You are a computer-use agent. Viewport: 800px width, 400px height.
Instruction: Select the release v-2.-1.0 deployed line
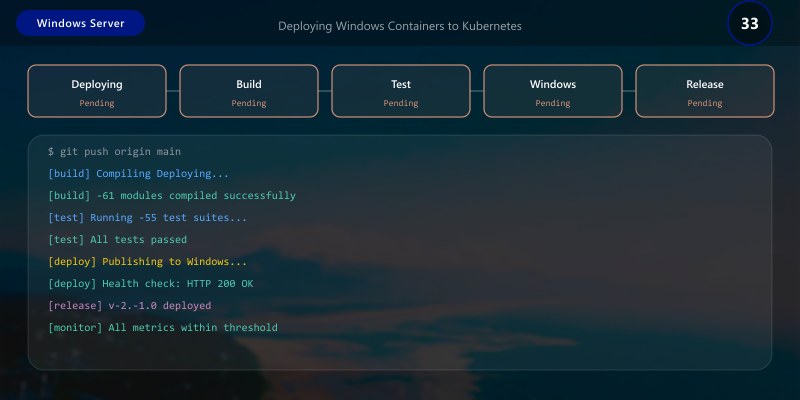[130, 305]
